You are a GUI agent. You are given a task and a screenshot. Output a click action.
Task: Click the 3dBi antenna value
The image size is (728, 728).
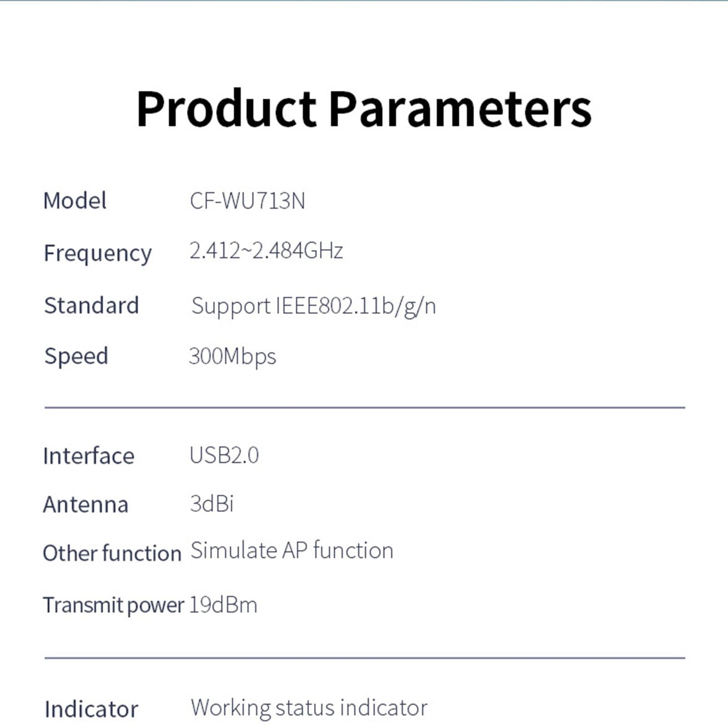click(x=212, y=504)
